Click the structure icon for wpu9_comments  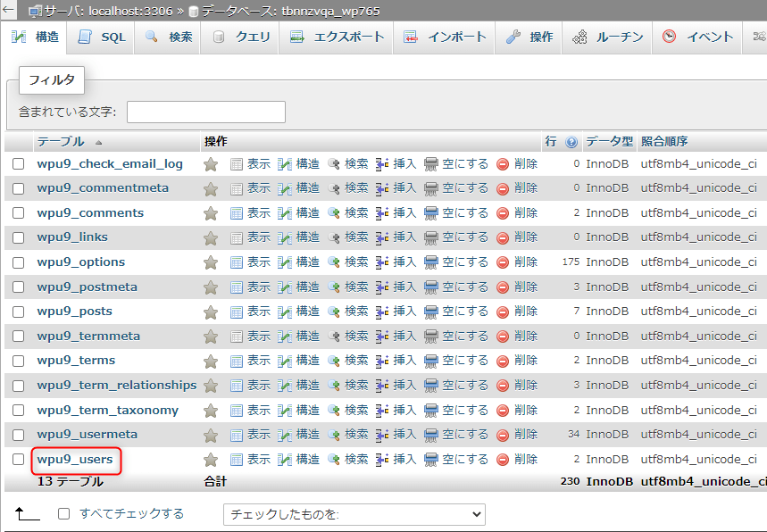(285, 213)
